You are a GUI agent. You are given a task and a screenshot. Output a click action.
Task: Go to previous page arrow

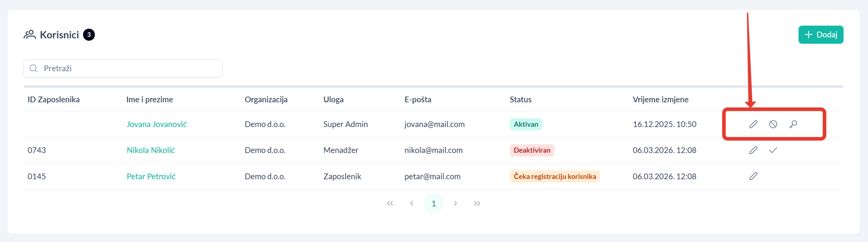pyautogui.click(x=412, y=203)
